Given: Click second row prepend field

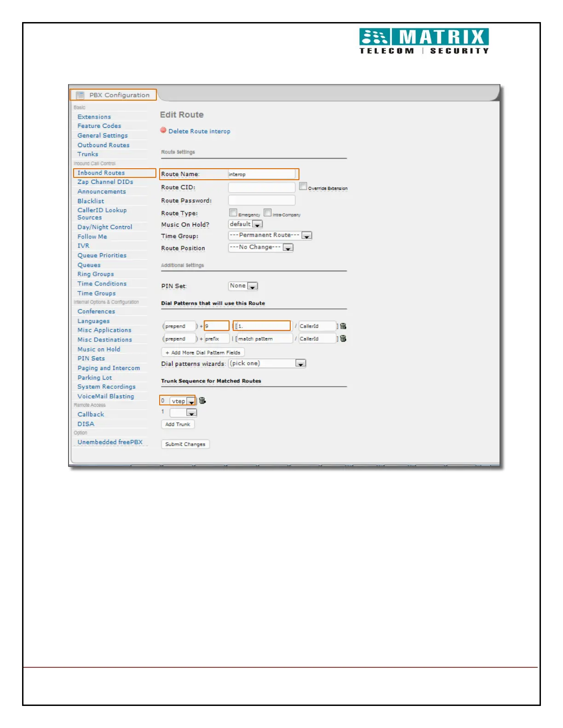Looking at the screenshot, I should coord(180,339).
